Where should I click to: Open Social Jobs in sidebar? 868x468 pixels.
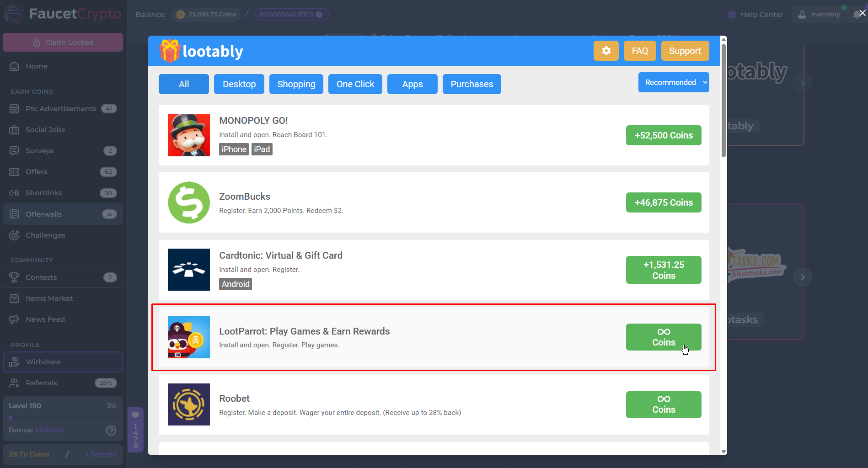coord(63,130)
